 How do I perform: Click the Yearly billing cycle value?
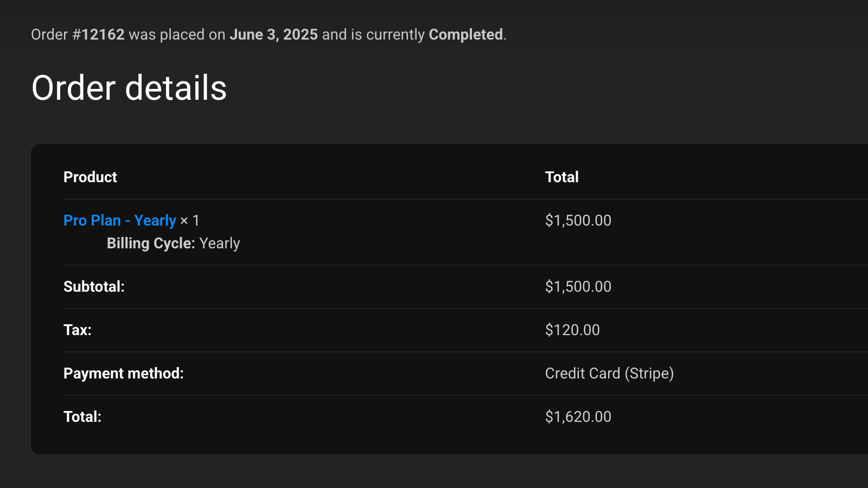pyautogui.click(x=220, y=243)
